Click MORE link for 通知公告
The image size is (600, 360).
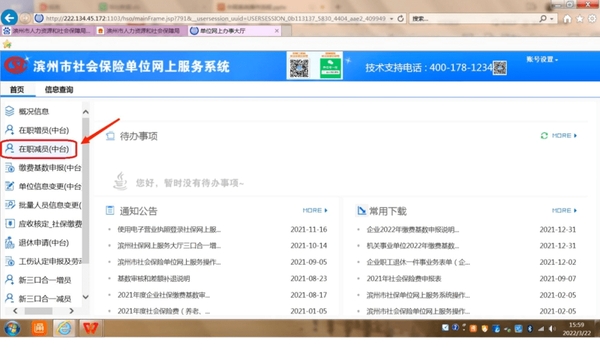pyautogui.click(x=315, y=210)
